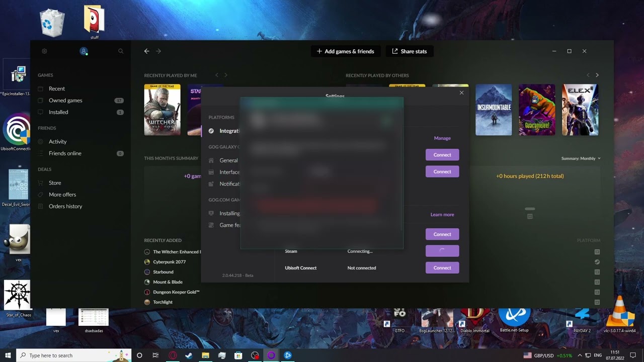The width and height of the screenshot is (644, 362).
Task: Select the 'stuff' folder on desktop
Action: 94,22
